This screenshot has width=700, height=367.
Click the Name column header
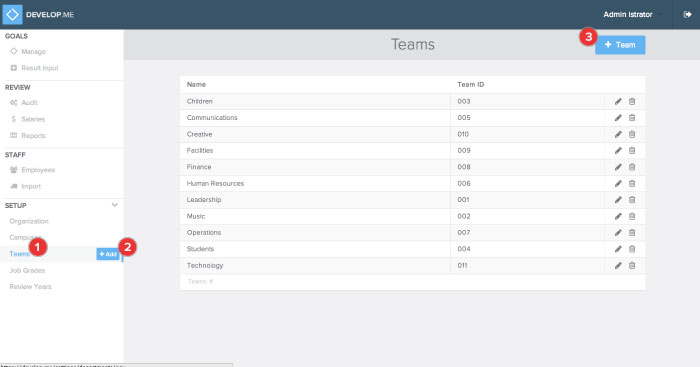pyautogui.click(x=196, y=84)
